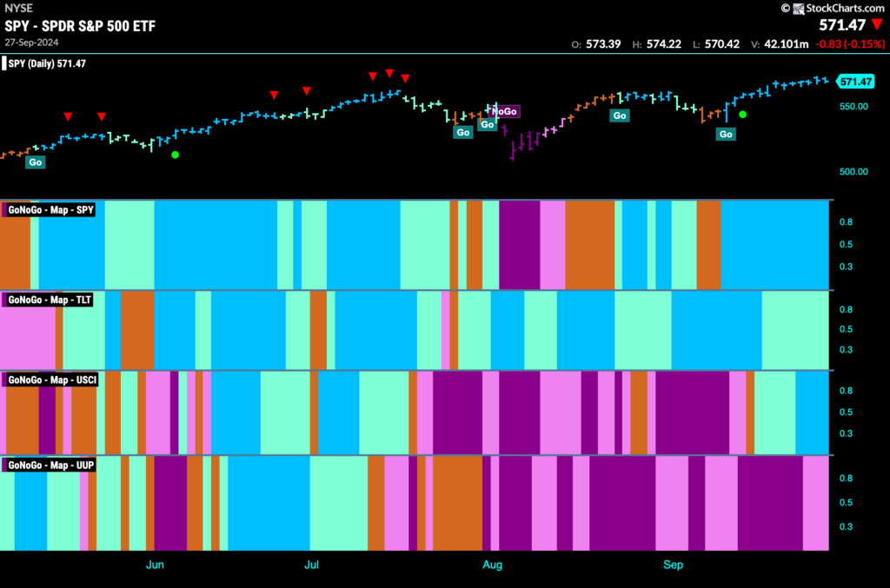Click the StockCharts.com logo icon
890x588 pixels.
(x=799, y=9)
